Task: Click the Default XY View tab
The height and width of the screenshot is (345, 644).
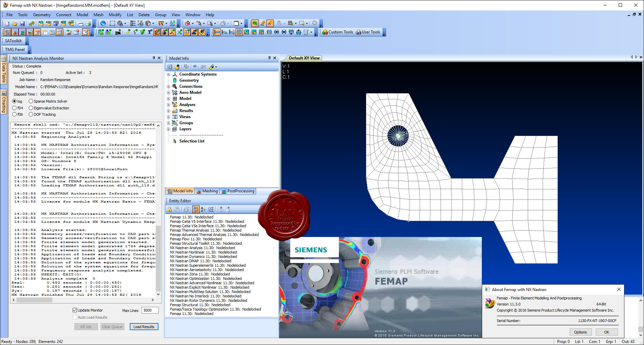Action: pyautogui.click(x=304, y=58)
